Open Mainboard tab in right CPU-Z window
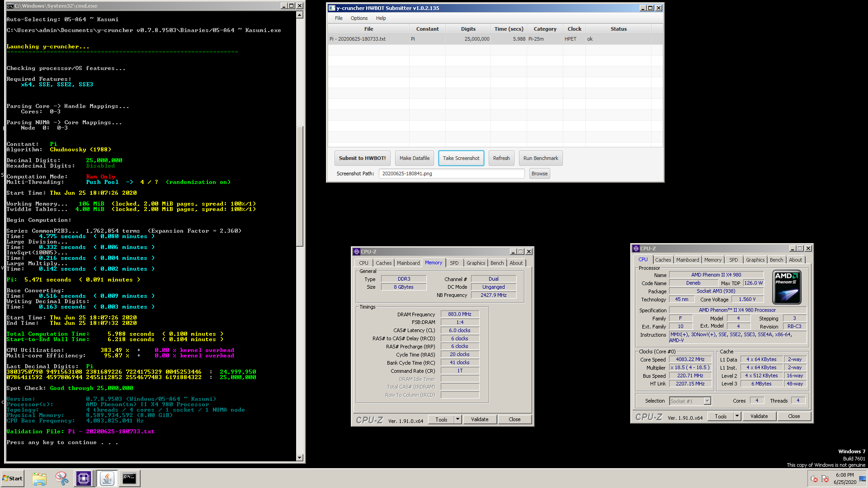This screenshot has width=868, height=488. (688, 260)
